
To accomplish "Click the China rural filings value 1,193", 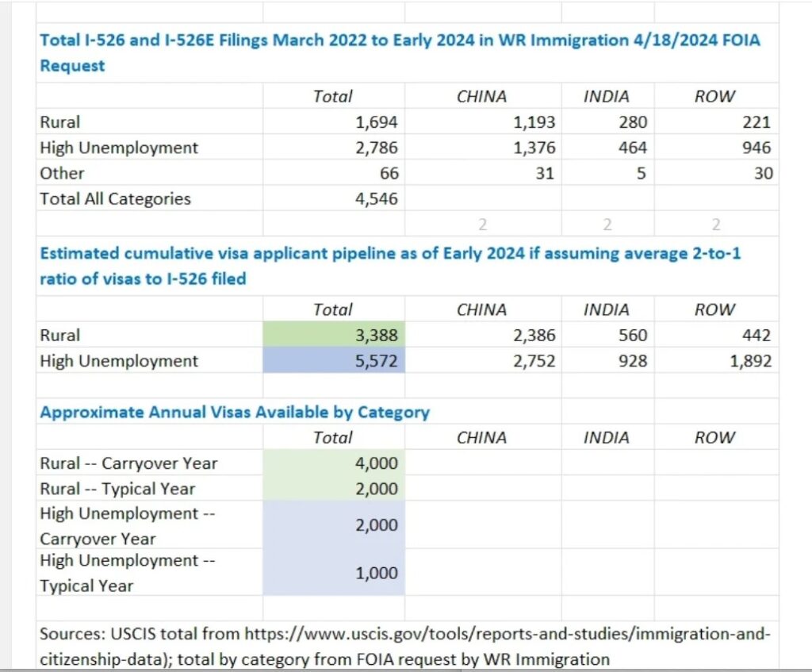I will pyautogui.click(x=534, y=122).
